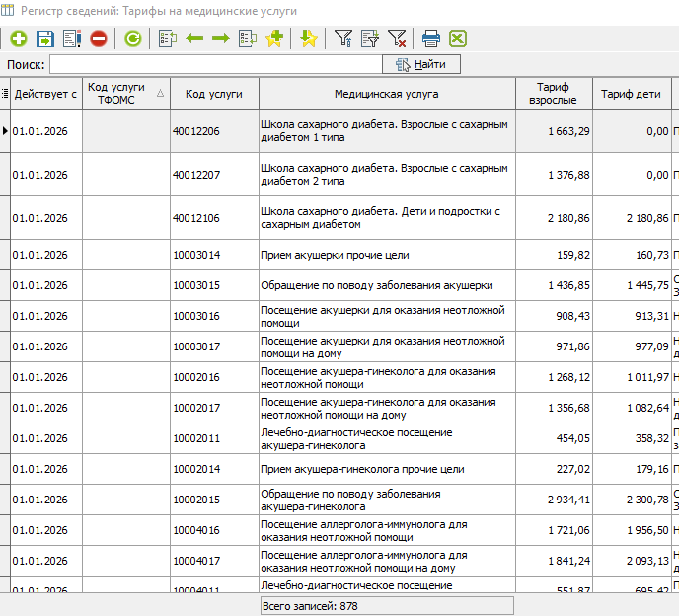Screen dimensions: 679x616
Task: Click the green right arrow icon
Action: (221, 38)
